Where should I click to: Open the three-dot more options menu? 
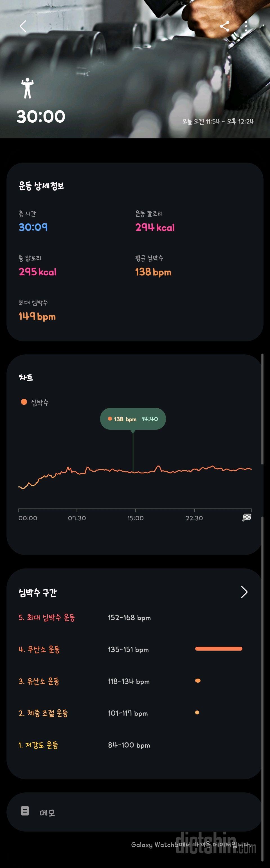coord(246,26)
